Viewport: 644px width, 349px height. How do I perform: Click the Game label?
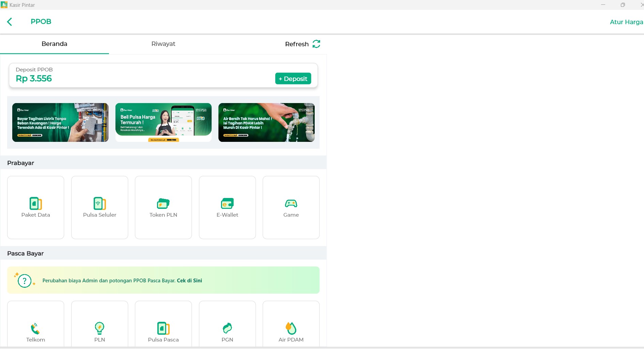[x=291, y=215]
